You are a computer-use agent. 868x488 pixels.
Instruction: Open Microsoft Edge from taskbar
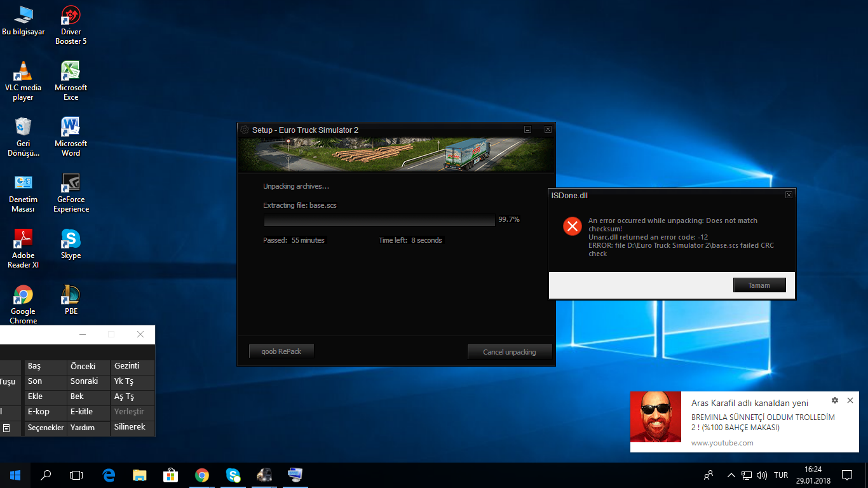coord(109,475)
